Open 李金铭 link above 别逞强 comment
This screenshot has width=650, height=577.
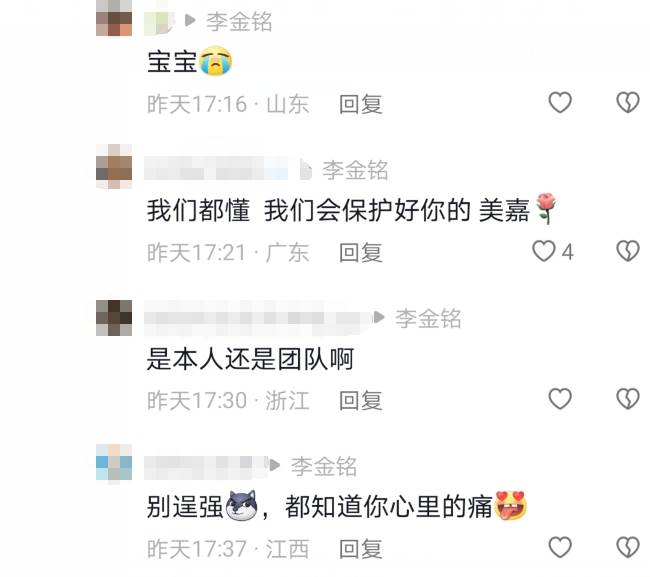(324, 466)
